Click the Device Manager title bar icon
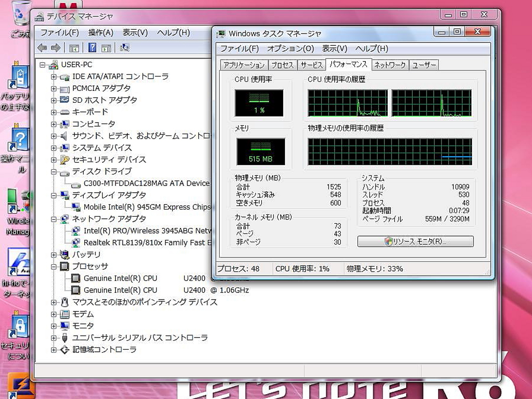 [x=39, y=16]
